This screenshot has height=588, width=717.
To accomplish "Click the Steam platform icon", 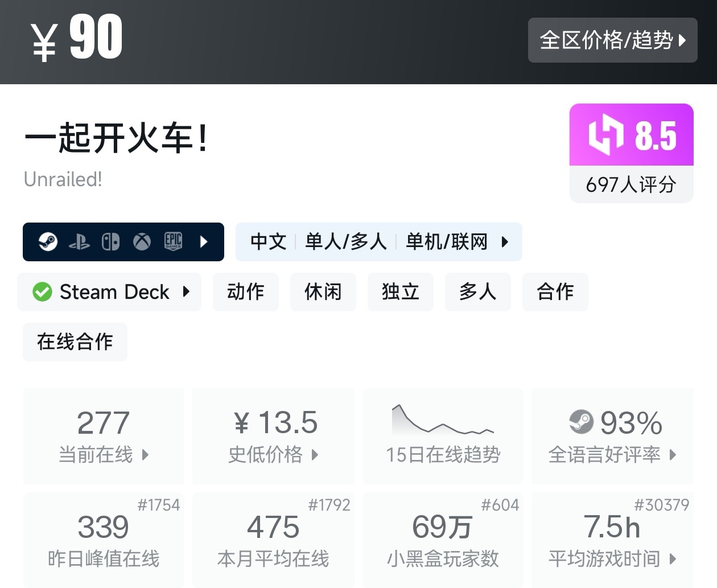I will pyautogui.click(x=48, y=242).
